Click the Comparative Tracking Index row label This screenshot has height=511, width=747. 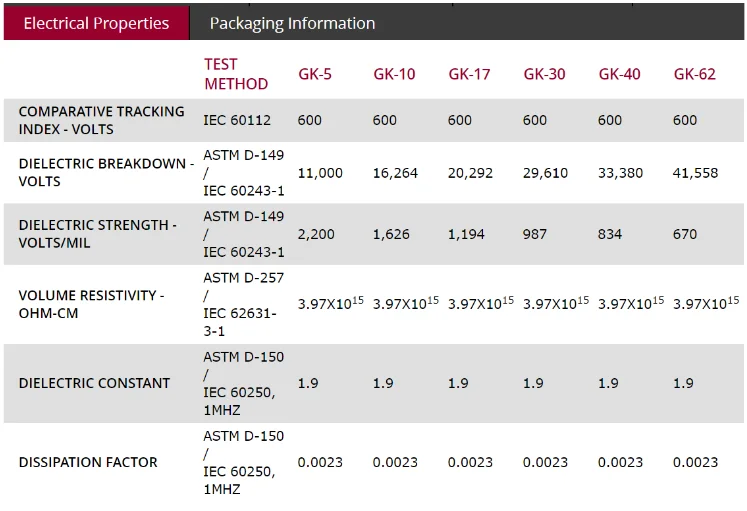coord(101,120)
